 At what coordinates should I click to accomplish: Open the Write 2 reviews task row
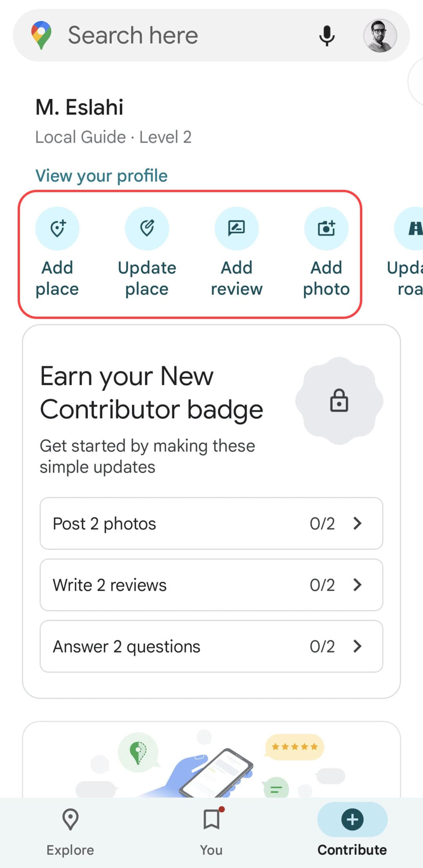(x=211, y=585)
